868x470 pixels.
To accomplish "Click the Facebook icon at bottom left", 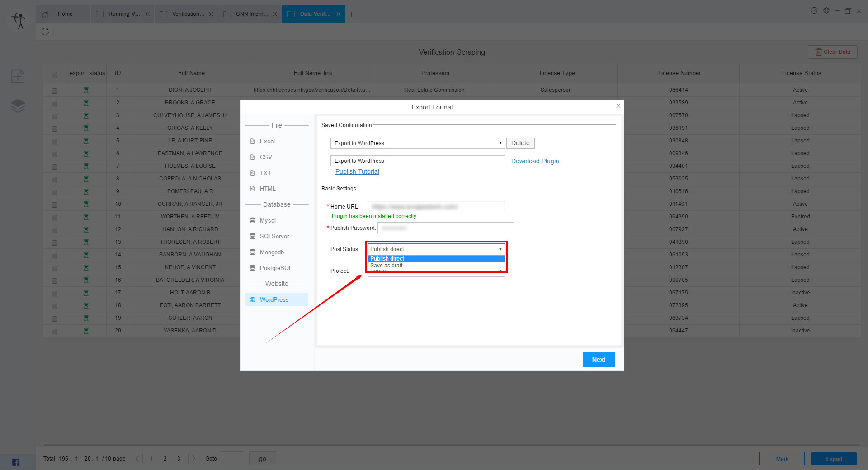I will tap(16, 462).
